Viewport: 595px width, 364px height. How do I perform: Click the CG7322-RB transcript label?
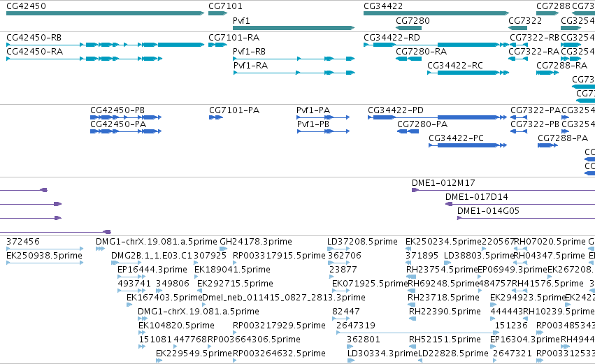pos(534,38)
